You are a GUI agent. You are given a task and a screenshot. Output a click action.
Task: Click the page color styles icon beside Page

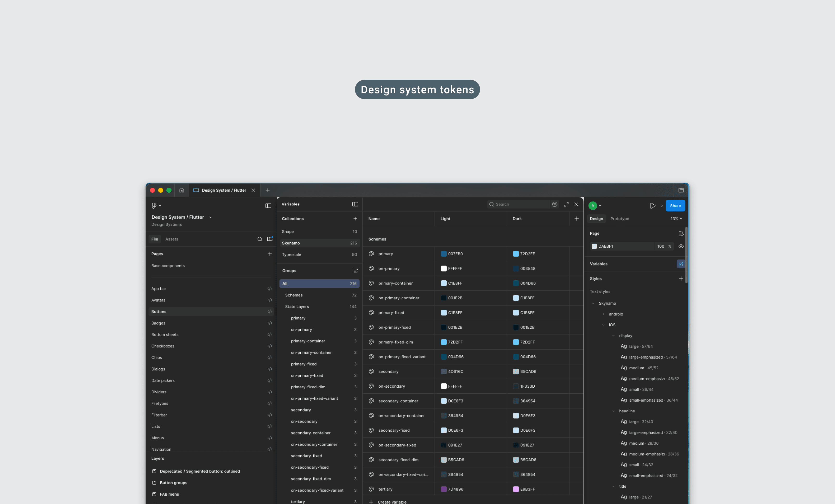point(681,233)
